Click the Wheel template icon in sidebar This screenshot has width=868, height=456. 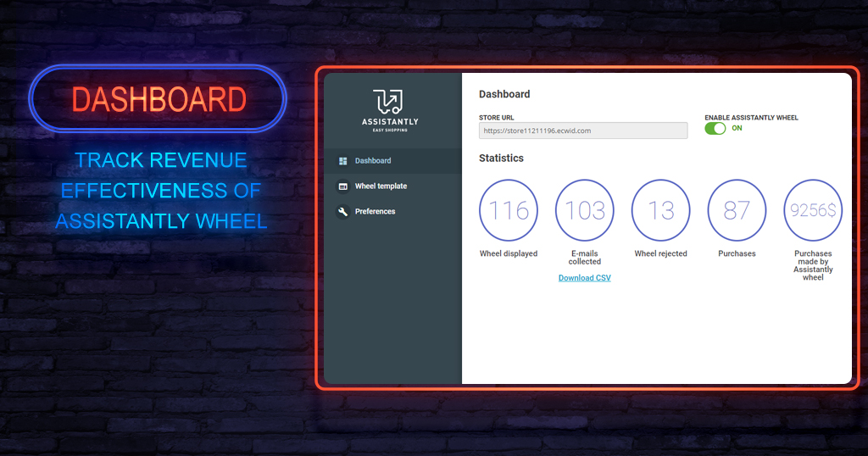[x=342, y=186]
